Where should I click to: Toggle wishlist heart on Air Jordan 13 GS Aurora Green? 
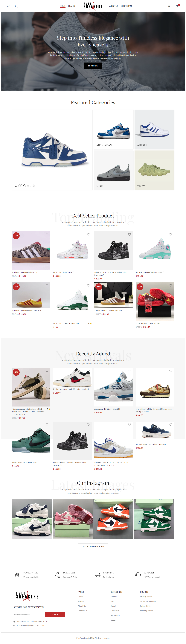point(171,234)
